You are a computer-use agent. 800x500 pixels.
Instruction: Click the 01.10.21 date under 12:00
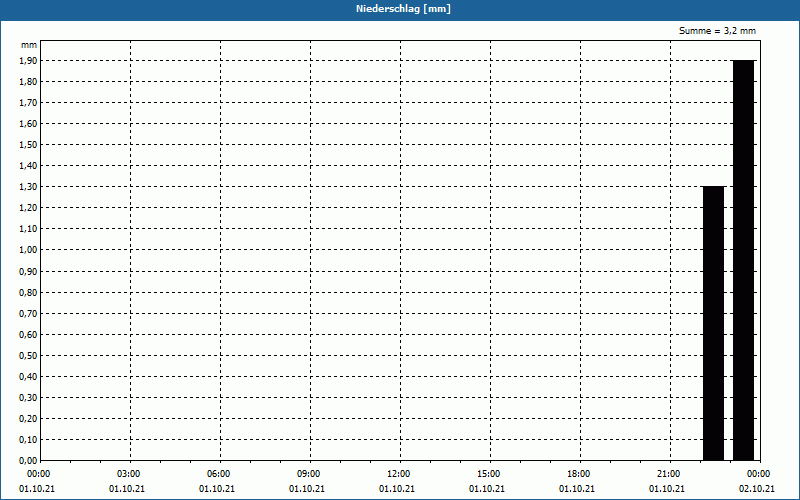396,489
